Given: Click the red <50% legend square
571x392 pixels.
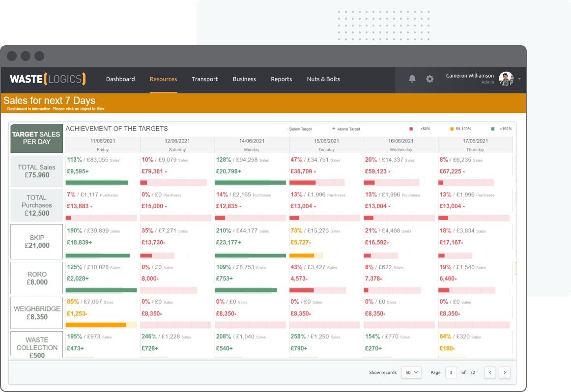Looking at the screenshot, I should pyautogui.click(x=411, y=129).
